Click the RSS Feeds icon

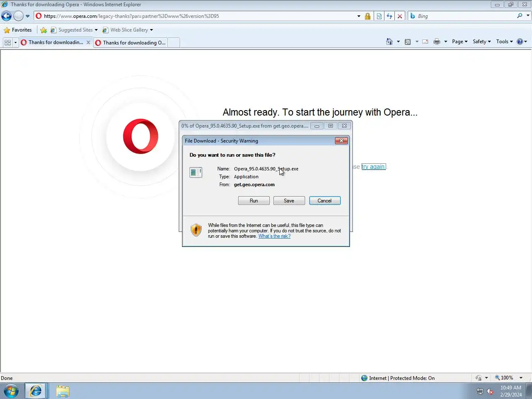pyautogui.click(x=408, y=42)
